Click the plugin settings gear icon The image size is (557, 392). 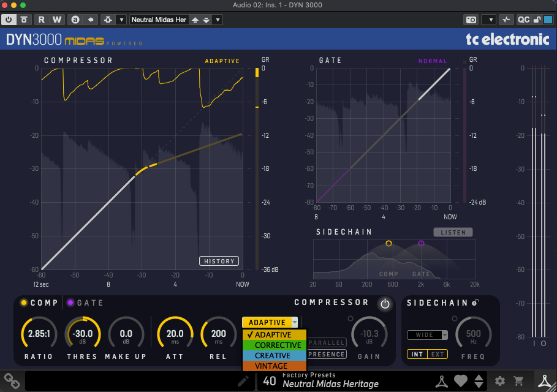tap(500, 381)
